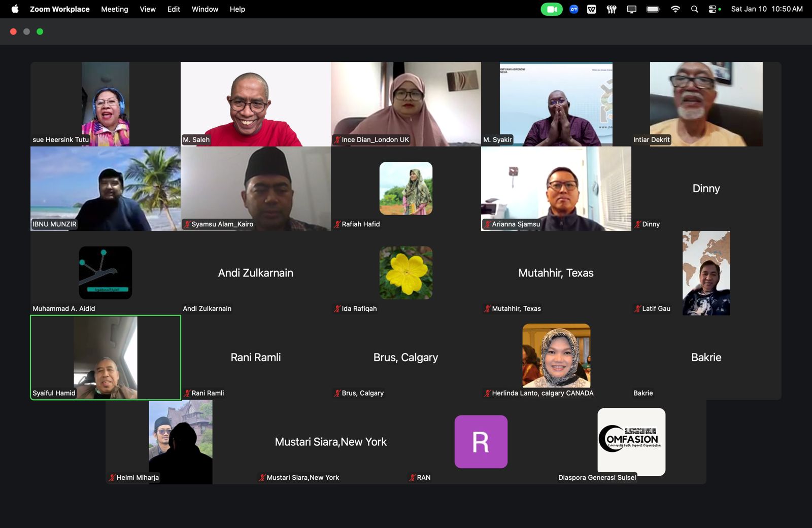This screenshot has width=812, height=528.
Task: Click the battery status icon
Action: [x=653, y=9]
